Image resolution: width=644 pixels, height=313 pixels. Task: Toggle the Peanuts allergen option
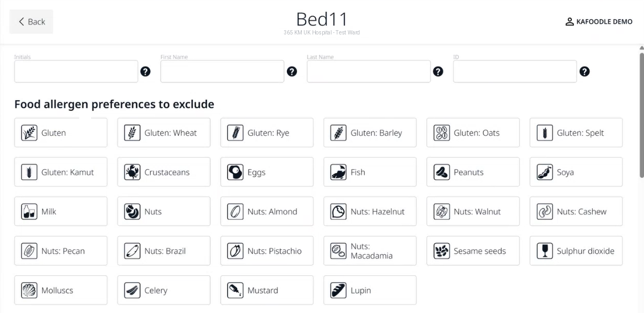pyautogui.click(x=473, y=172)
